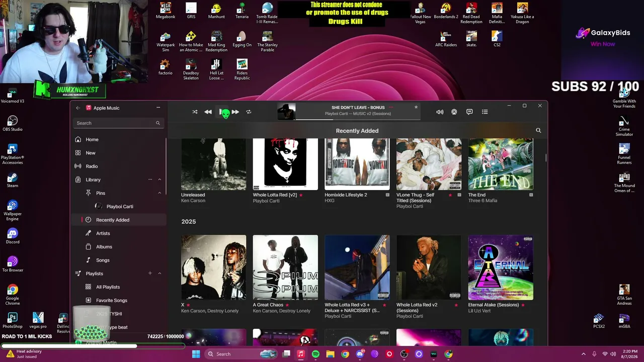Go back with the Apple Music back arrow
Viewport: 644px width, 362px height.
coord(78,108)
